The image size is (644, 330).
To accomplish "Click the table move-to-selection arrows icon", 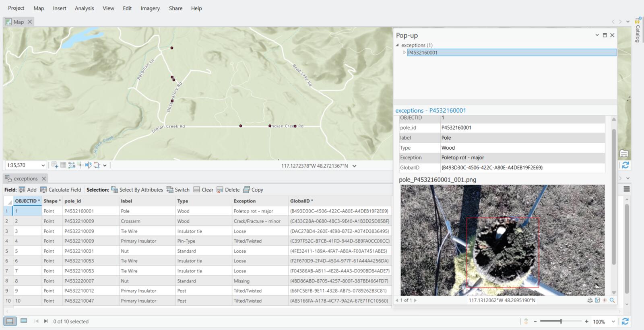I will tap(526, 321).
